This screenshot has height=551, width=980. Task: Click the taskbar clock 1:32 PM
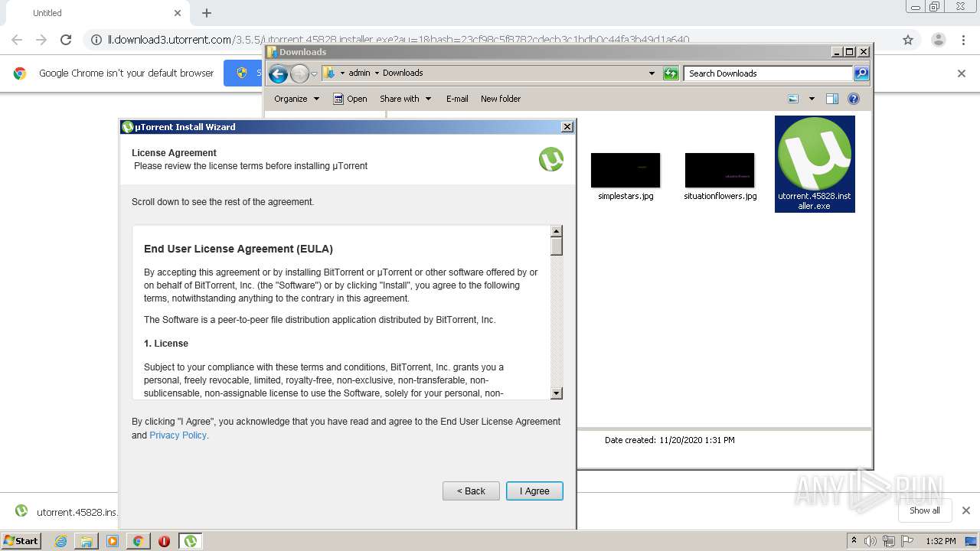tap(941, 541)
